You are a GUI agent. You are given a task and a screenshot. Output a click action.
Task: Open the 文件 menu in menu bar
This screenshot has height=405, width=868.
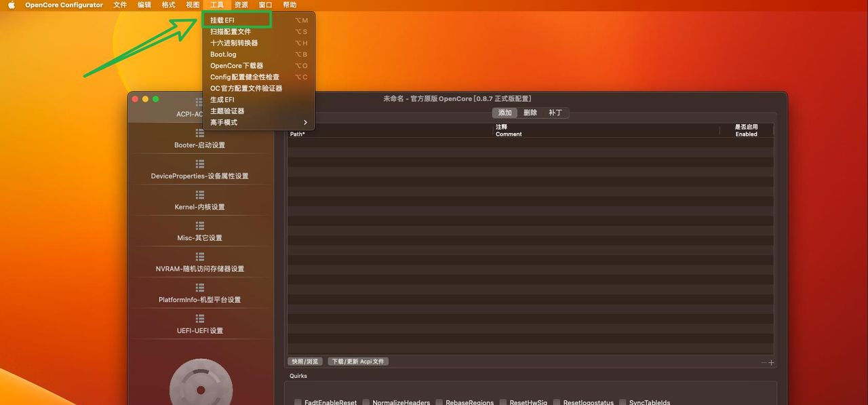(120, 5)
